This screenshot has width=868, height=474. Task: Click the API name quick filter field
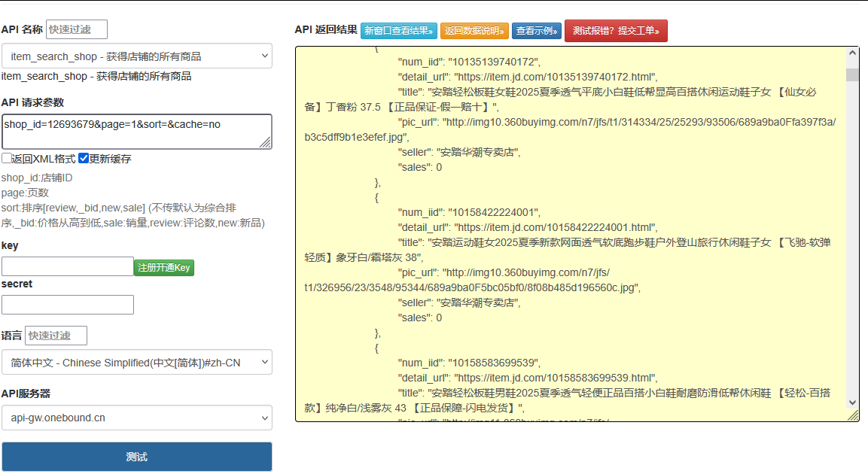click(76, 29)
